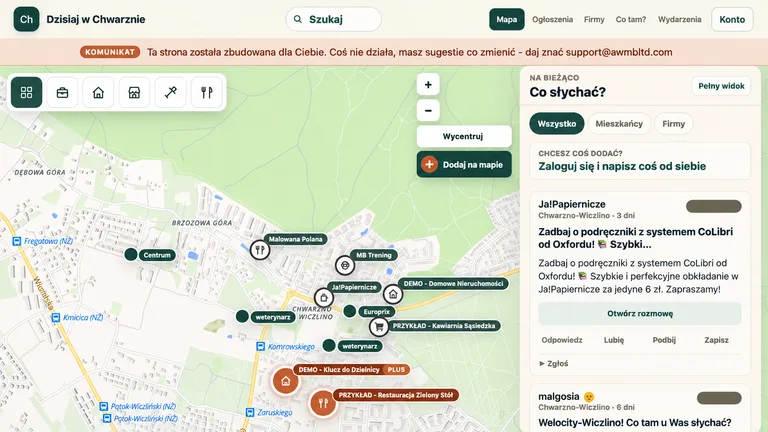The width and height of the screenshot is (768, 432).
Task: Filter map by tools services icon
Action: (170, 92)
